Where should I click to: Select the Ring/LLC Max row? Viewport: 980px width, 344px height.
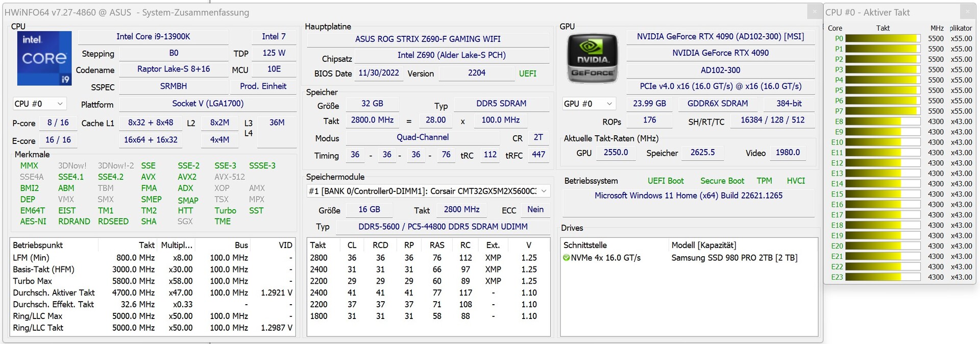153,316
